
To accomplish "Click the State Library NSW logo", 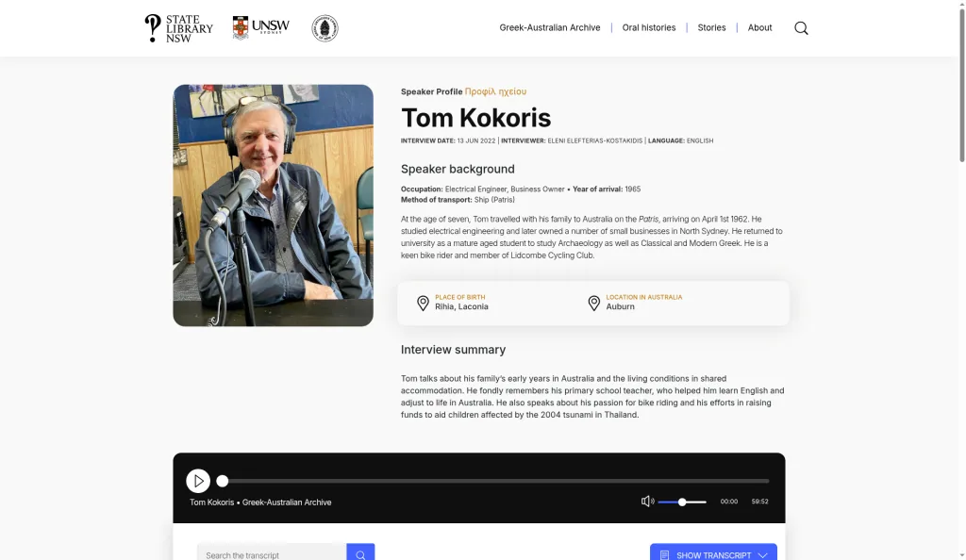I will tap(178, 28).
